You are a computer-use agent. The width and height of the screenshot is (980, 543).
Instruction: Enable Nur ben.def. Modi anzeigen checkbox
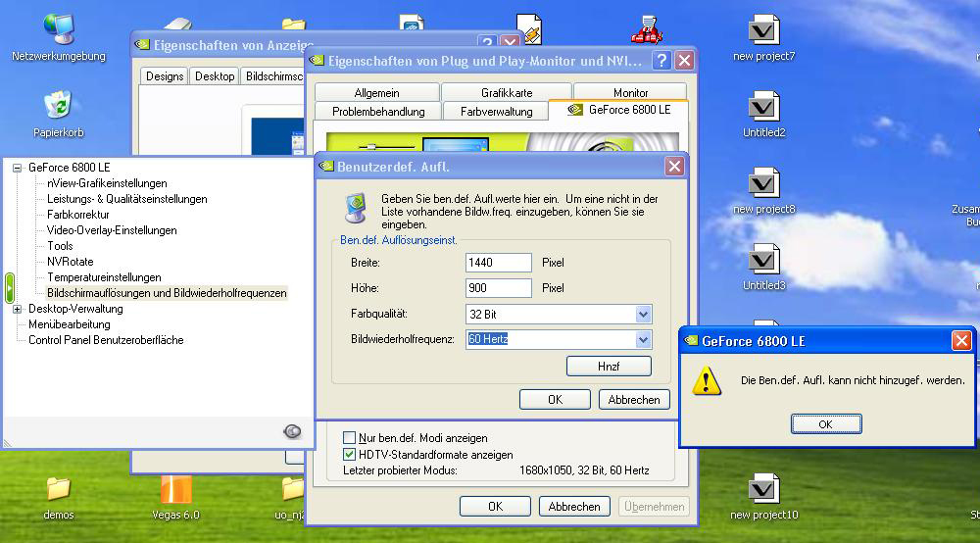(x=350, y=438)
